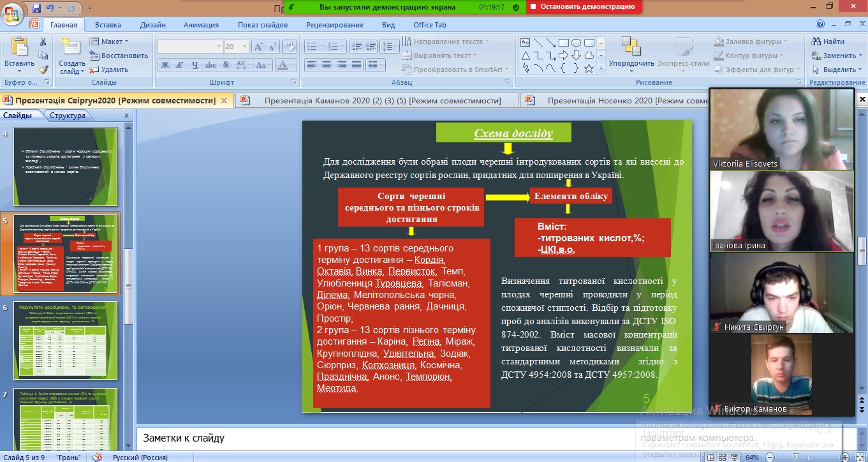Screen dimensions: 868x462
Task: Click the text Shadow icon
Action: coord(225,65)
